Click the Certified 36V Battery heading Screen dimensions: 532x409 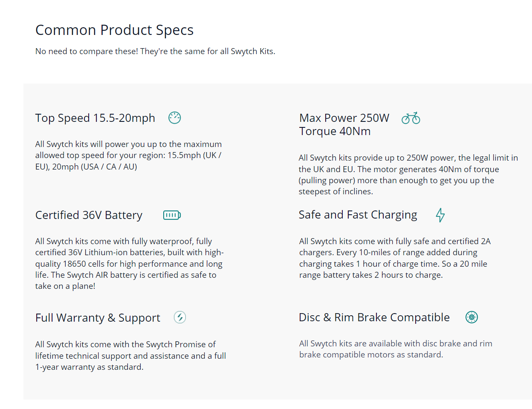pyautogui.click(x=89, y=215)
